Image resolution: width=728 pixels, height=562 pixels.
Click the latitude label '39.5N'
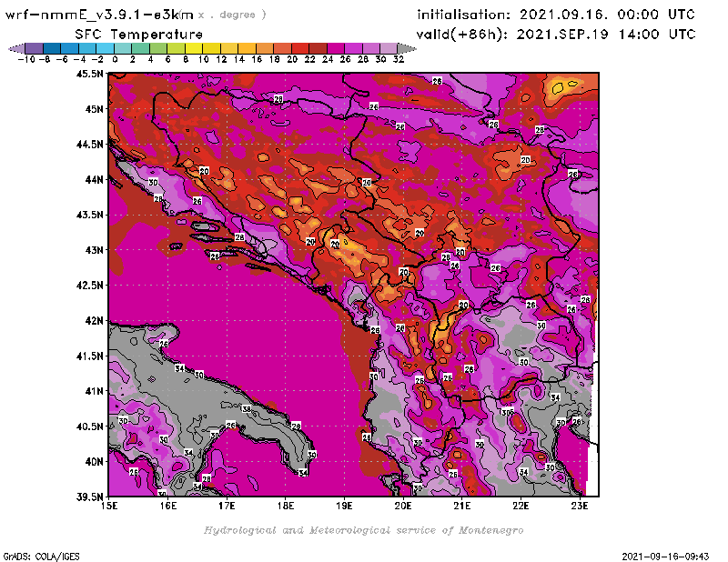(90, 497)
